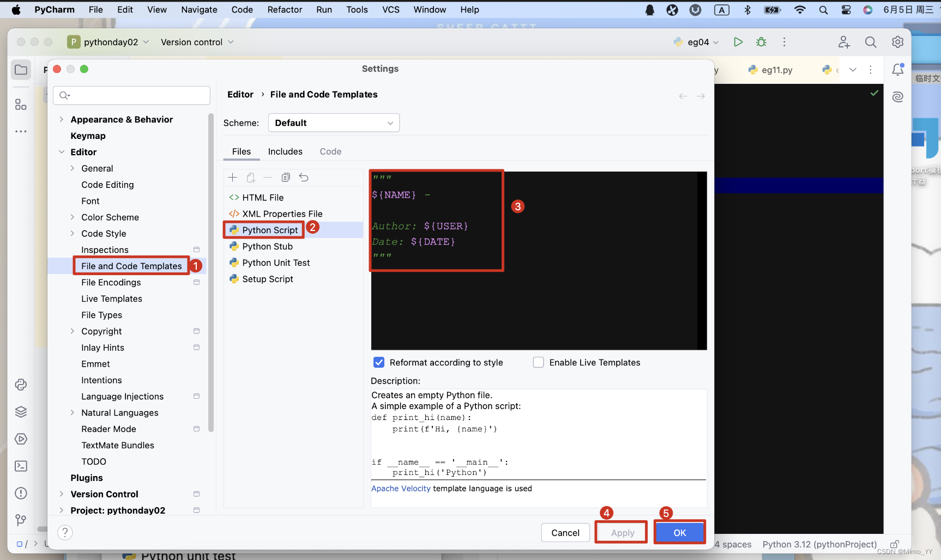The width and height of the screenshot is (941, 560).
Task: Click Search Everywhere magnifier in PyCharm toolbar
Action: [x=871, y=42]
